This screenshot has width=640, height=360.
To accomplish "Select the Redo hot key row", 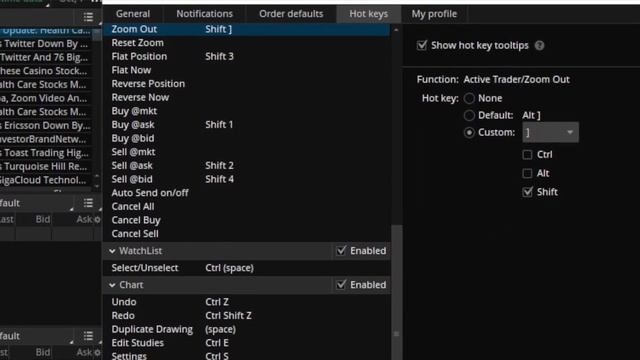I will tap(247, 316).
